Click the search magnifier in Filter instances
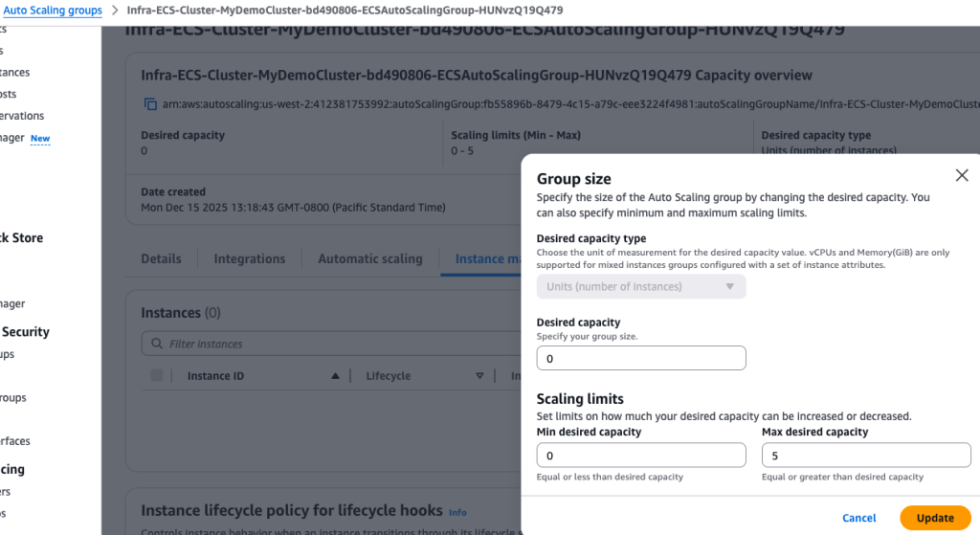Viewport: 980px width, 535px height. pyautogui.click(x=156, y=344)
